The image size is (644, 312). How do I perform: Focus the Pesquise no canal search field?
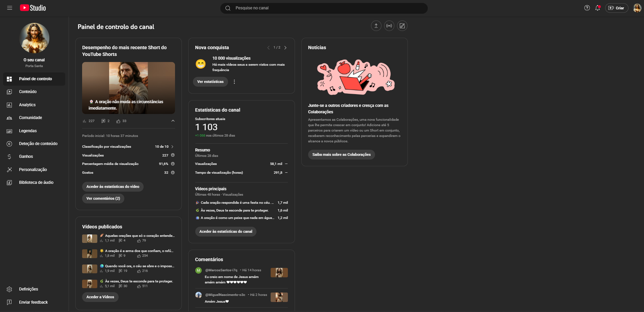click(324, 8)
